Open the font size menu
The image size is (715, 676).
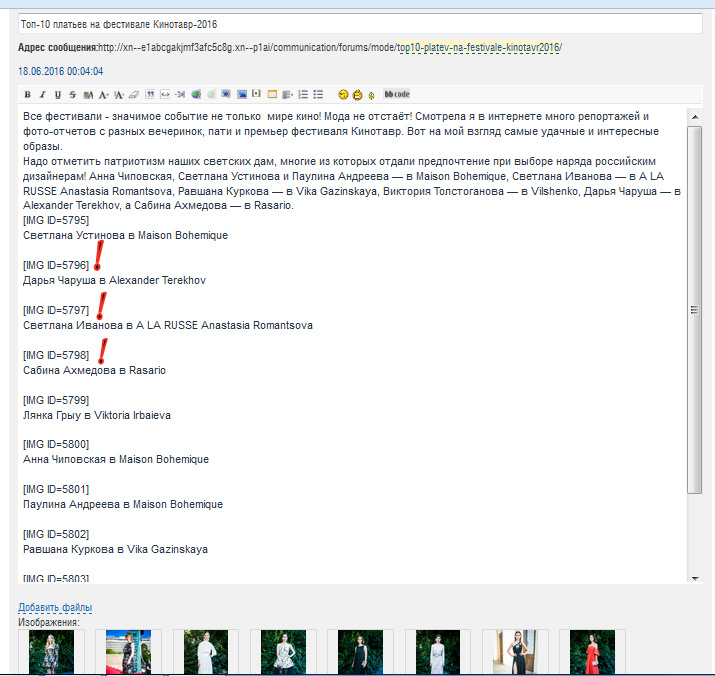coord(119,95)
